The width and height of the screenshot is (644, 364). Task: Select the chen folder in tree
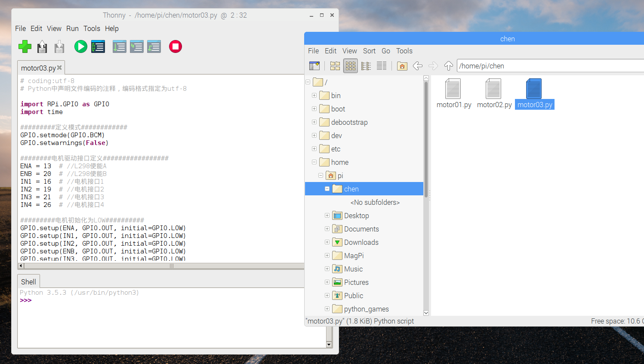[364, 188]
